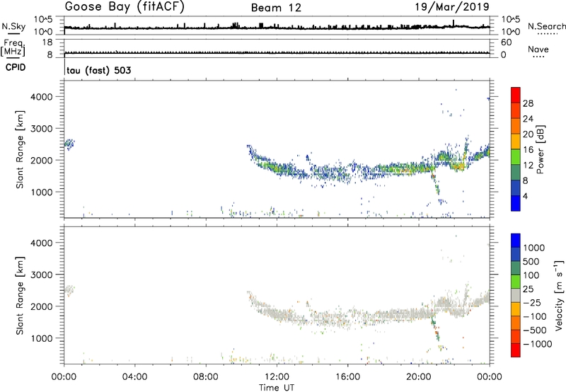The width and height of the screenshot is (566, 392).
Task: Click the velocity panel 'Slant Range [km]' label
Action: pos(20,296)
